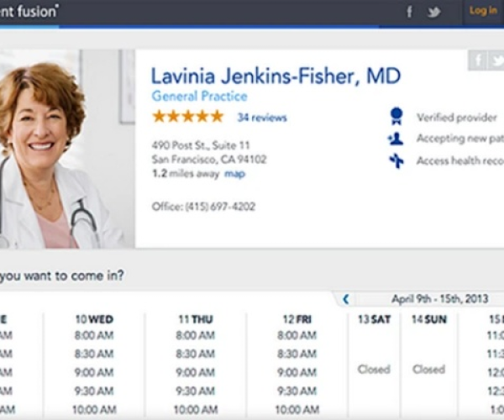This screenshot has width=504, height=420.
Task: Click the five-star rating stars
Action: pos(187,117)
